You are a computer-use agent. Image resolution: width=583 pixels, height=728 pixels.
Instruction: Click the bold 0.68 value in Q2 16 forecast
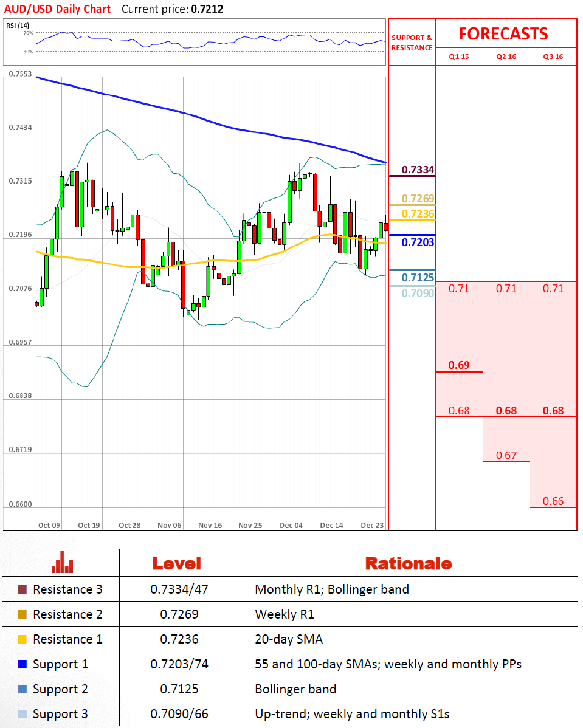(x=506, y=411)
